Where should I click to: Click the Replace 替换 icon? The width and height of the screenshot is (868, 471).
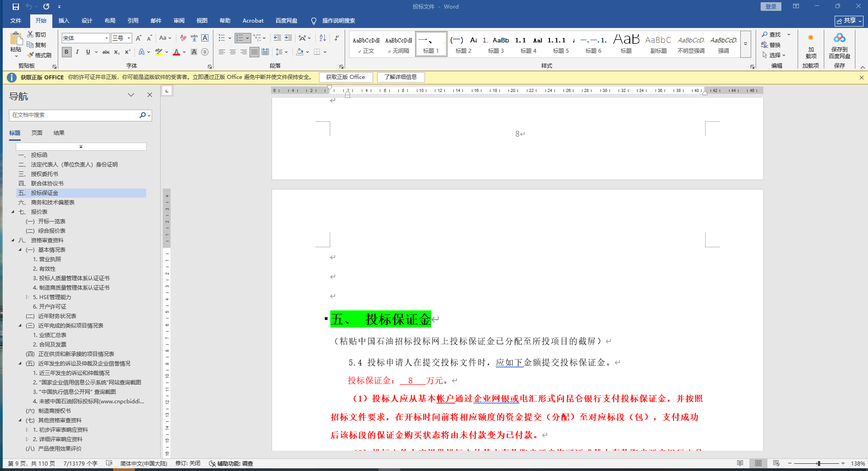[765, 45]
